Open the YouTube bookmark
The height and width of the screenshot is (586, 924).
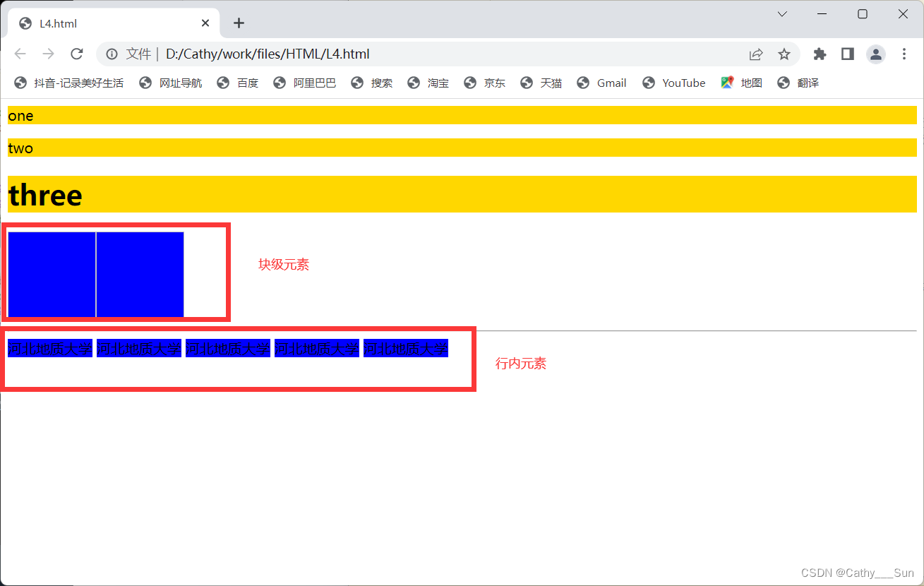[673, 83]
